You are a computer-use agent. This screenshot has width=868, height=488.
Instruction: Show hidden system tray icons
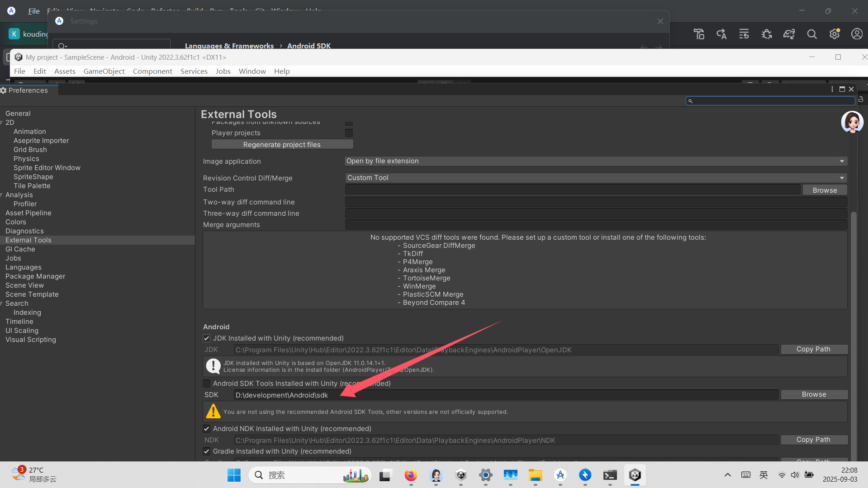(728, 475)
